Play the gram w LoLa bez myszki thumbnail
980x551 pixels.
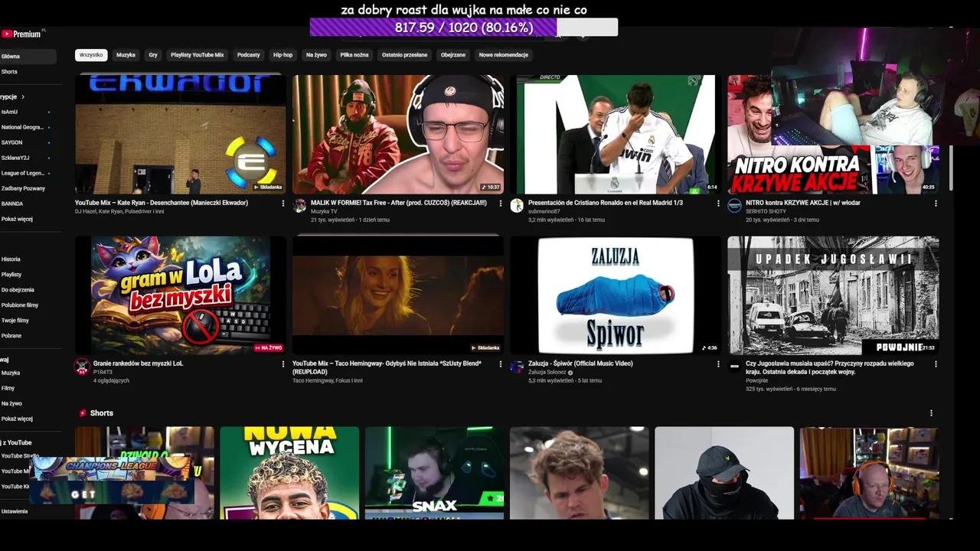(x=181, y=295)
